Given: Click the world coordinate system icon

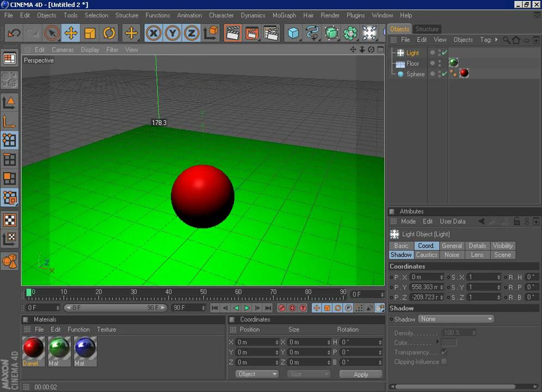Looking at the screenshot, I should point(211,33).
